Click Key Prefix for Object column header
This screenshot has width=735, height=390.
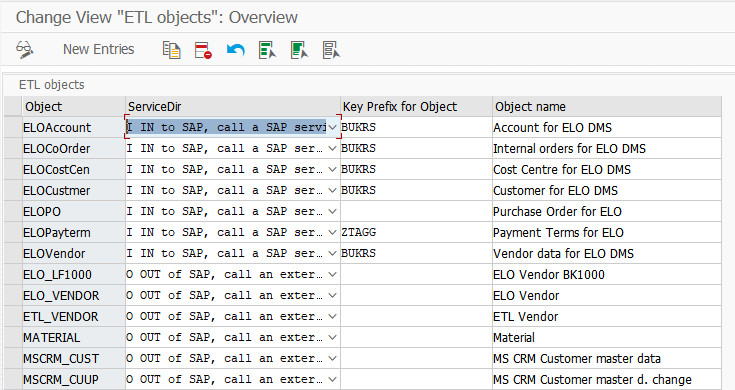click(x=416, y=107)
